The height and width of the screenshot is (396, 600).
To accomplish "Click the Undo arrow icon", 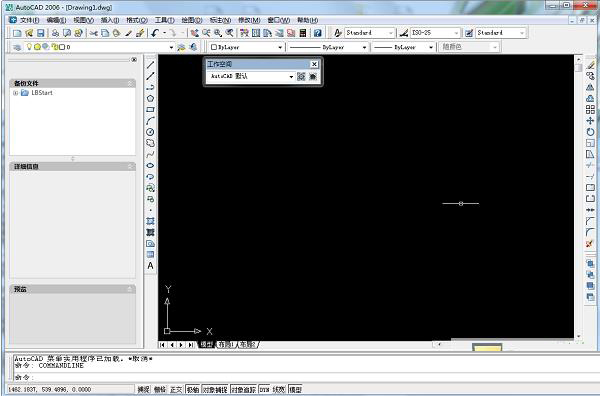I will 155,33.
